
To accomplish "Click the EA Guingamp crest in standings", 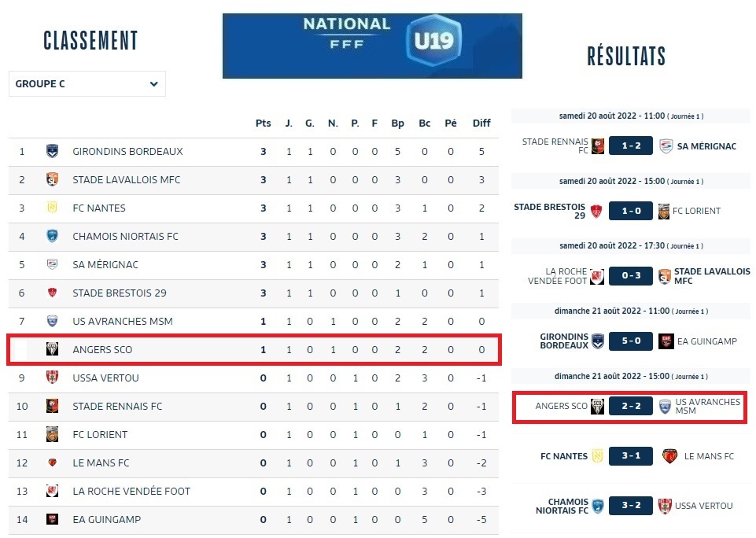I will click(52, 519).
